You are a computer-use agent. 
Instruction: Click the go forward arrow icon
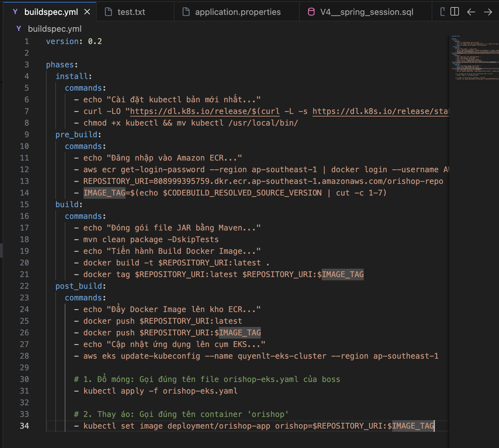click(488, 12)
